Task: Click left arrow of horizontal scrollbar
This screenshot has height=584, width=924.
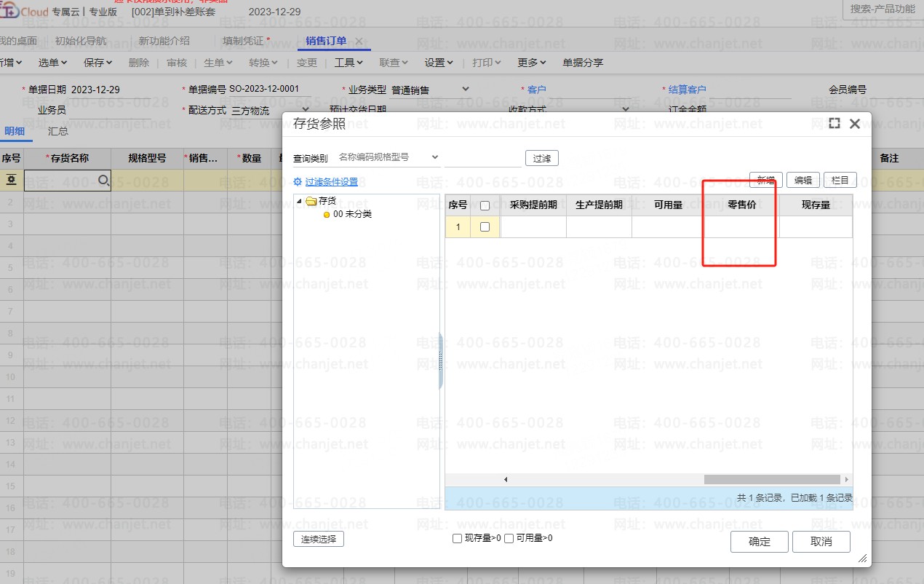Action: click(506, 480)
